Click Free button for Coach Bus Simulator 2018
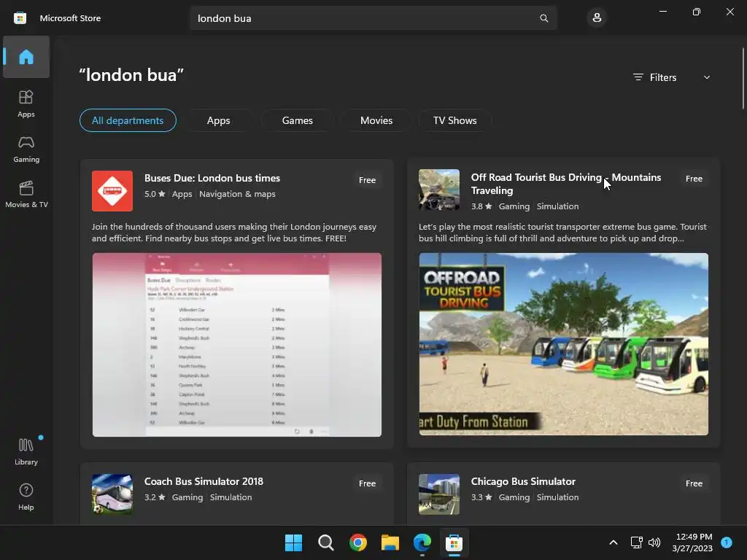747x560 pixels. [368, 483]
